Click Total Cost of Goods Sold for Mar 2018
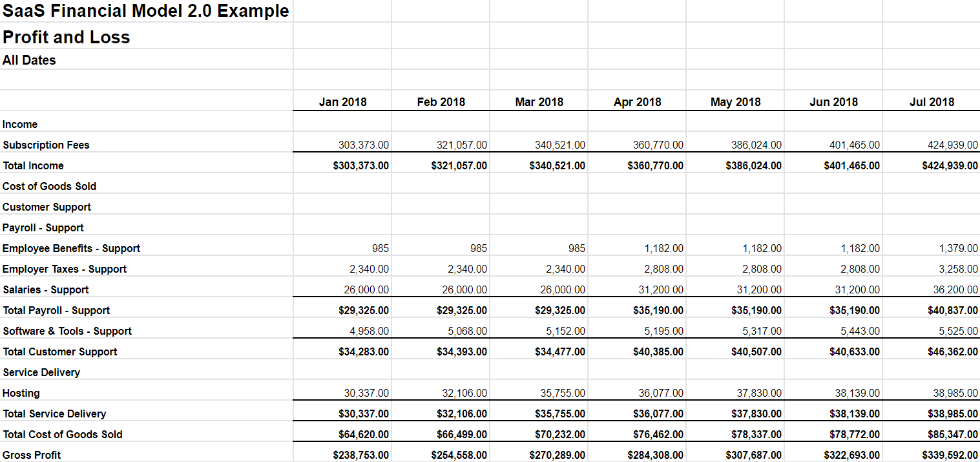The width and height of the screenshot is (980, 462). (558, 434)
